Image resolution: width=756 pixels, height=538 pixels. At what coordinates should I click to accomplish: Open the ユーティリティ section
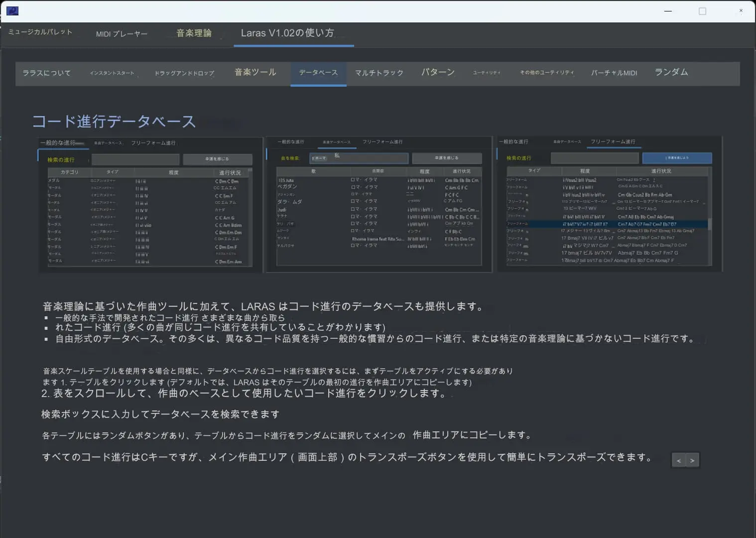487,73
